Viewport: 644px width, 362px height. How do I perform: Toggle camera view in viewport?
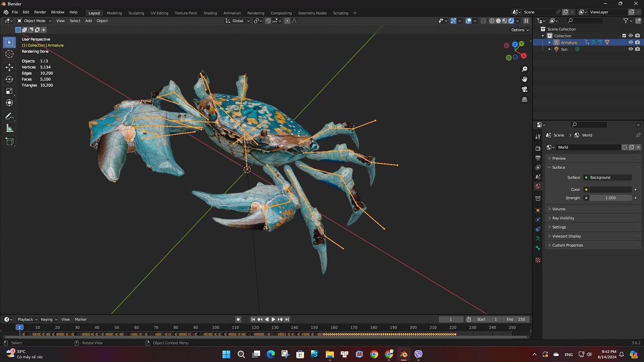pos(524,89)
